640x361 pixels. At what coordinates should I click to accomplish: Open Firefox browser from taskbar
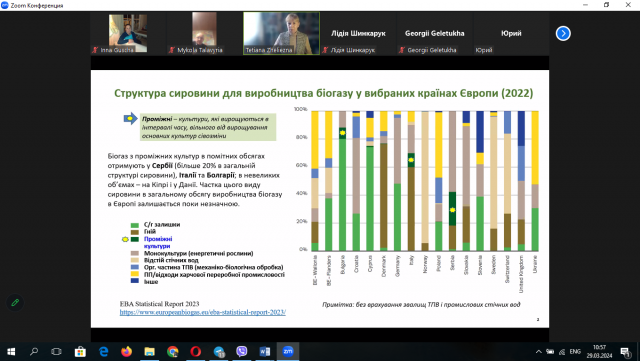point(127,351)
